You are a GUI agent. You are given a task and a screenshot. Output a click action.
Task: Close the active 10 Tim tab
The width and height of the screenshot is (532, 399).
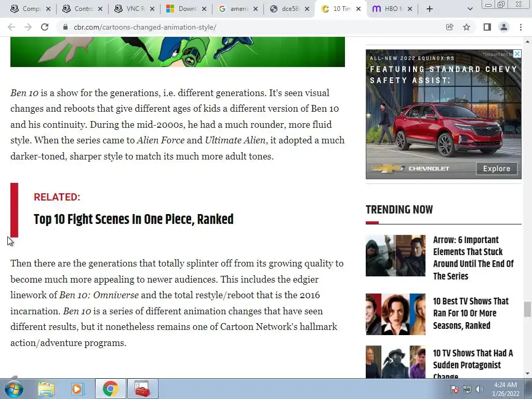click(x=358, y=9)
